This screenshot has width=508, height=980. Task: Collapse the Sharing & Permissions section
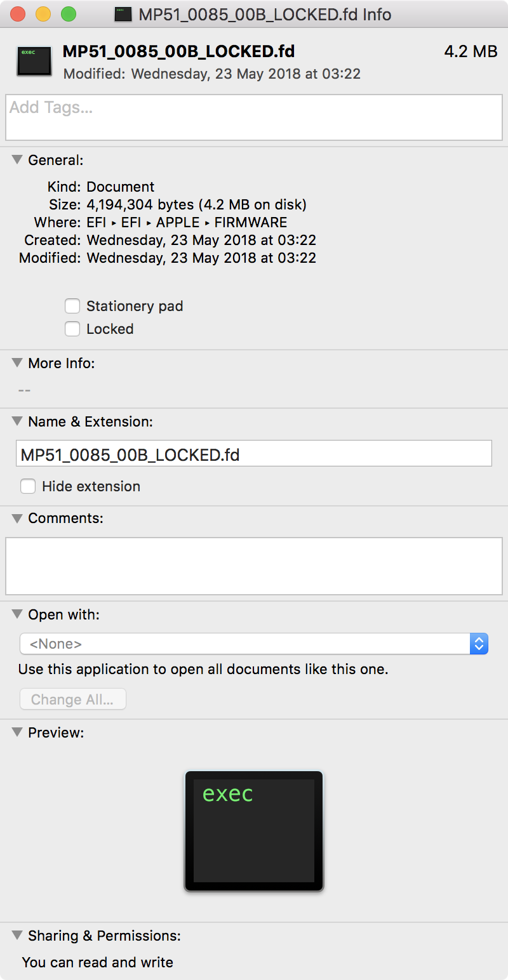(17, 936)
